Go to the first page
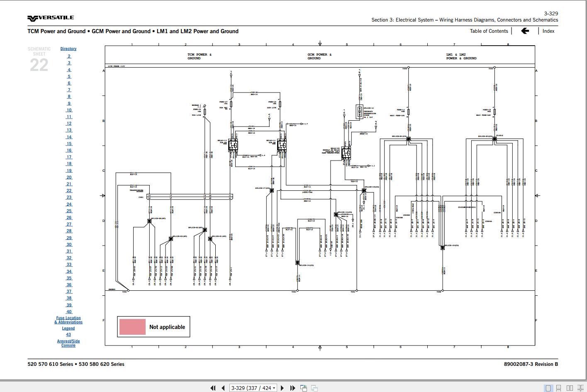 (x=213, y=388)
